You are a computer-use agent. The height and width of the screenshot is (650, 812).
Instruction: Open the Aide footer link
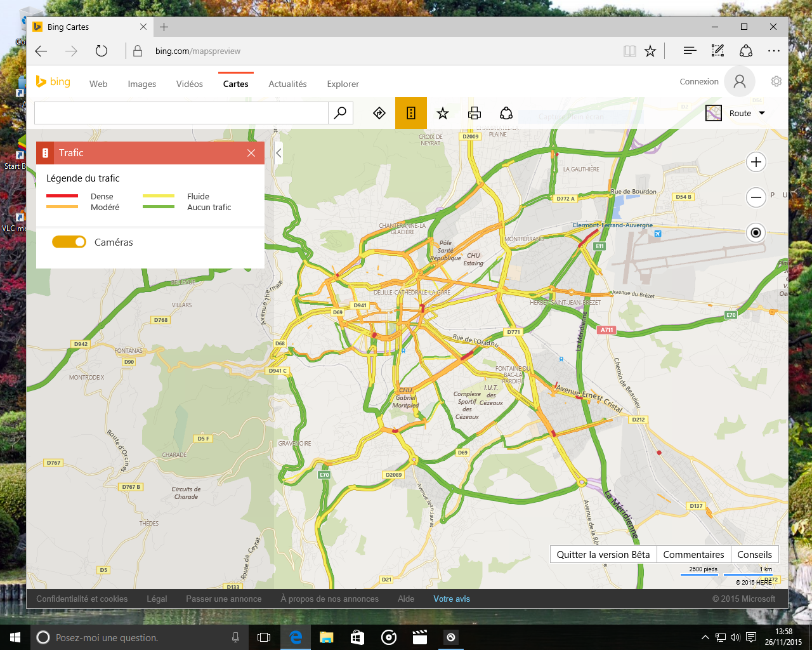[x=406, y=599]
